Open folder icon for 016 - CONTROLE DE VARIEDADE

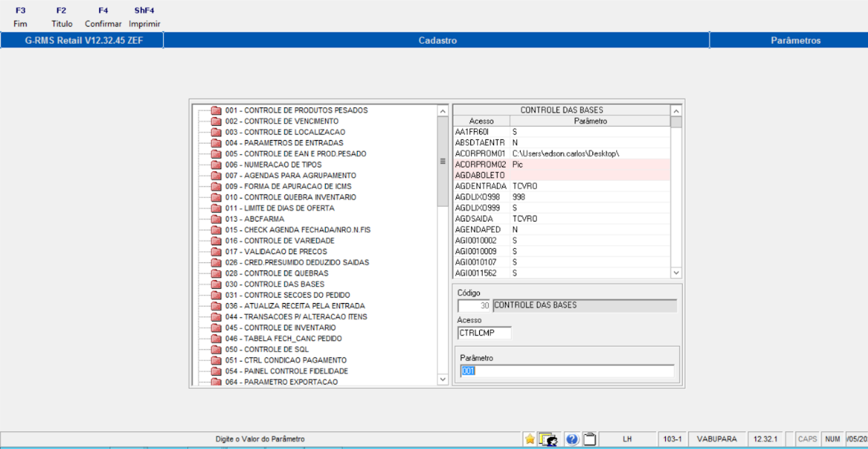pyautogui.click(x=216, y=241)
